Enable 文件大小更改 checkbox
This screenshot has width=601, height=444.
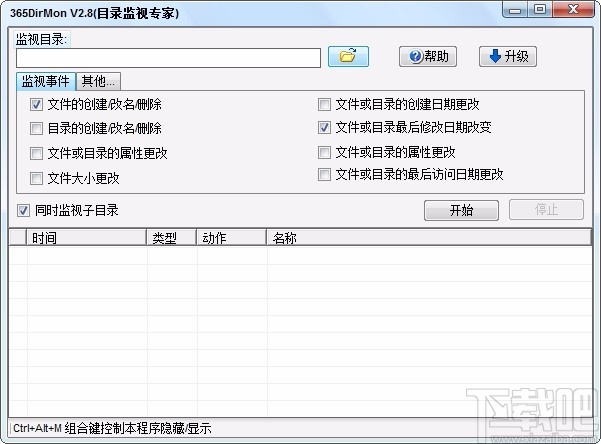(36, 178)
